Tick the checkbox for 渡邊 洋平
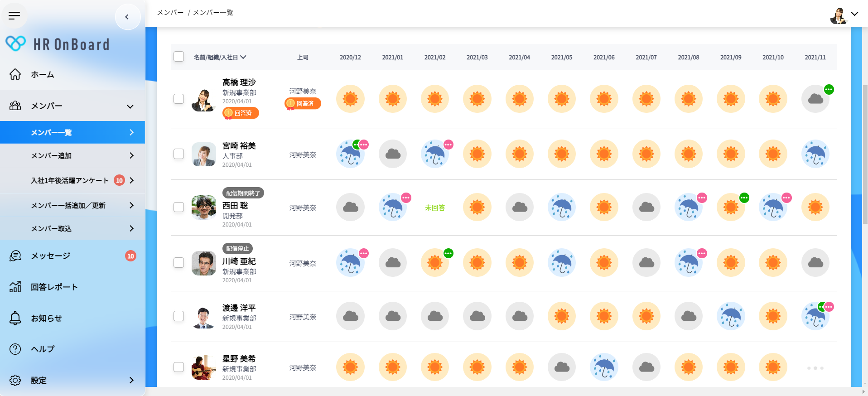The width and height of the screenshot is (868, 396). click(179, 316)
